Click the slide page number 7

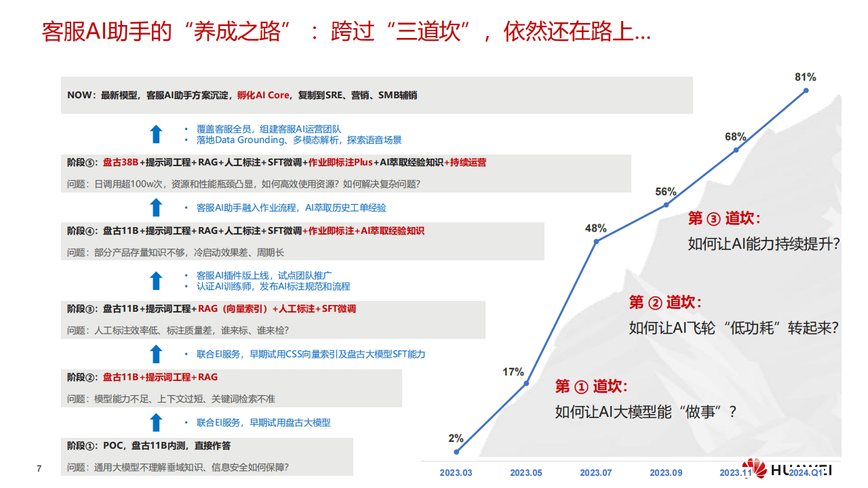pyautogui.click(x=39, y=469)
